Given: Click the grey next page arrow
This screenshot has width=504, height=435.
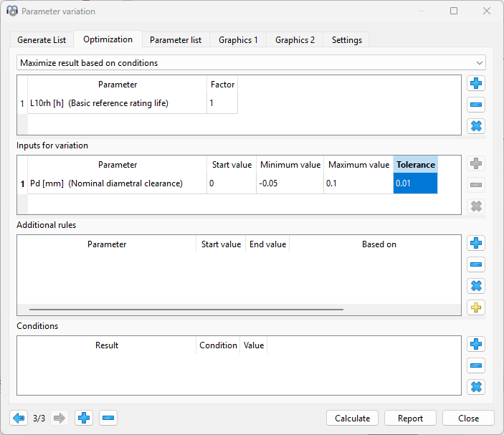Looking at the screenshot, I should click(59, 418).
